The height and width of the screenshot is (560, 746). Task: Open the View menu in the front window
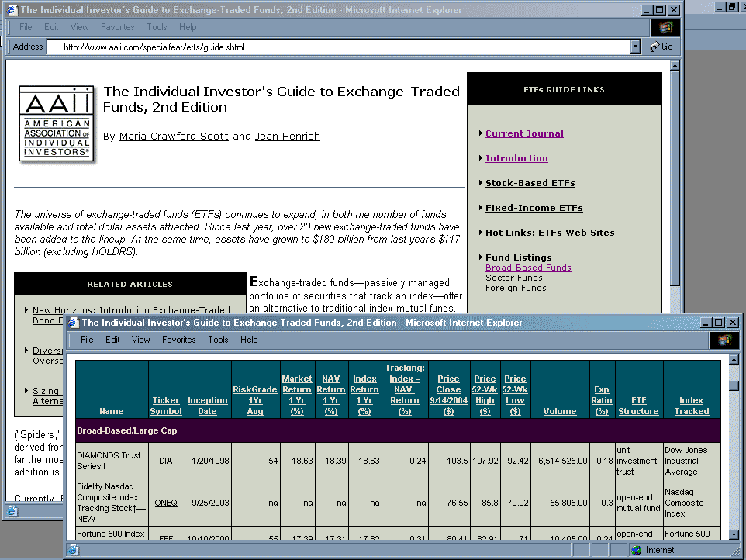pyautogui.click(x=140, y=340)
